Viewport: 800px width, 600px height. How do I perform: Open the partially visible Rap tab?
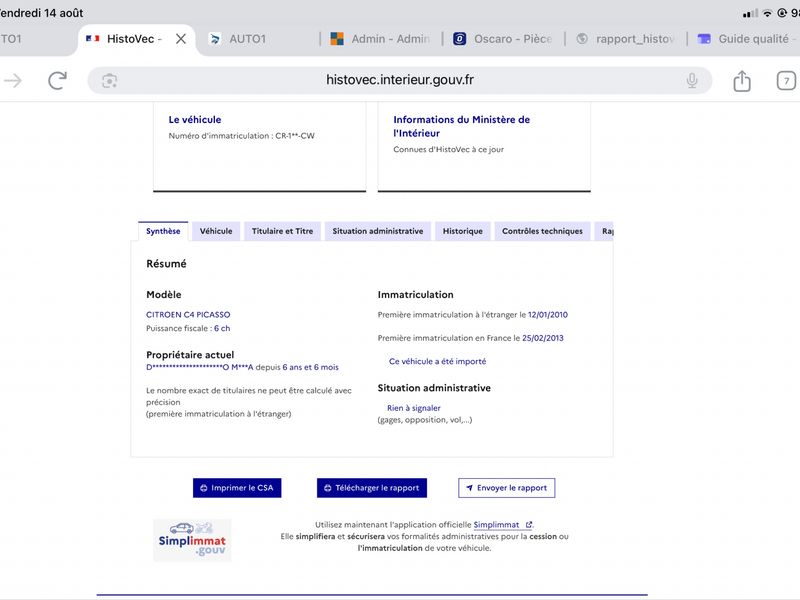click(605, 231)
